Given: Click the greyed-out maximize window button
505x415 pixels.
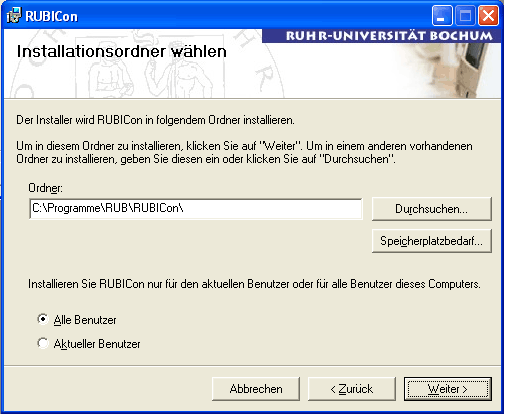Looking at the screenshot, I should pos(465,16).
